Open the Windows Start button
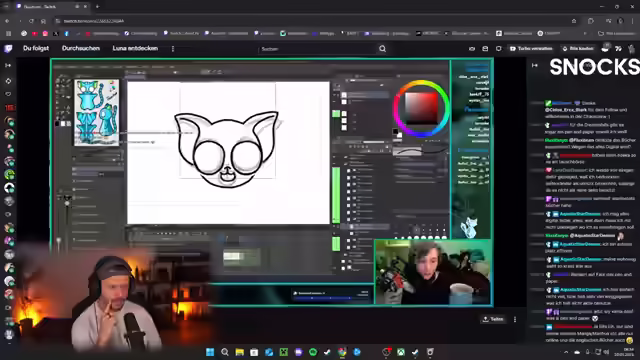 click(x=210, y=352)
